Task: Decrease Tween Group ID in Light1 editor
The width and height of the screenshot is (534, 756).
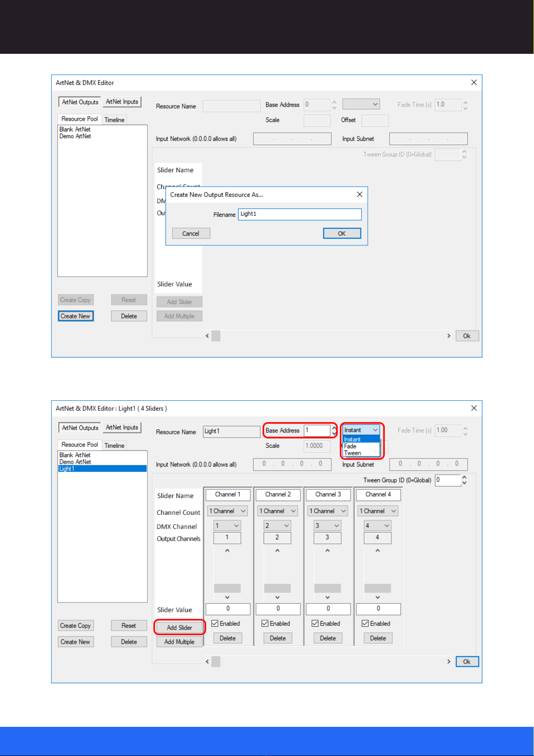Action: tap(465, 483)
